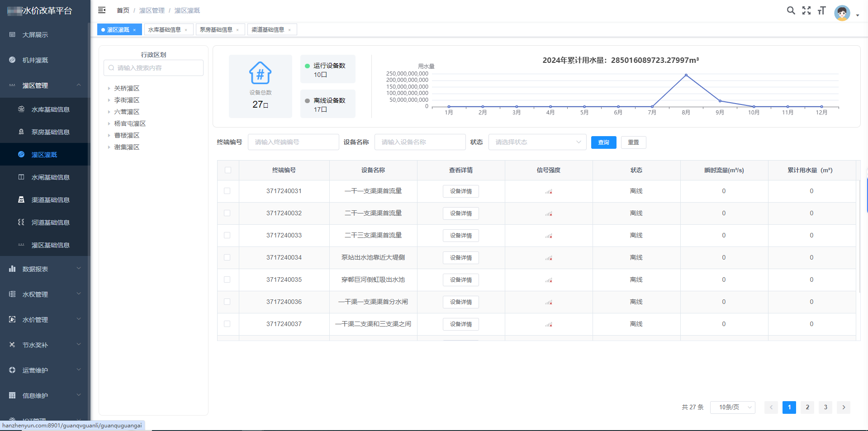Toggle fullscreen with the expand icon
This screenshot has height=431, width=868.
806,10
